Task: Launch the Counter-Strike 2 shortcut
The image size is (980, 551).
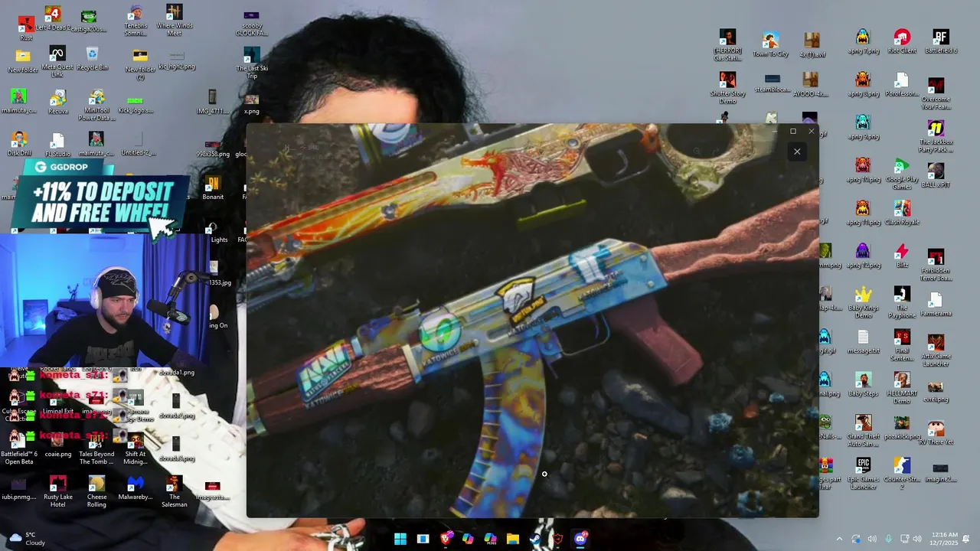Action: click(x=902, y=473)
